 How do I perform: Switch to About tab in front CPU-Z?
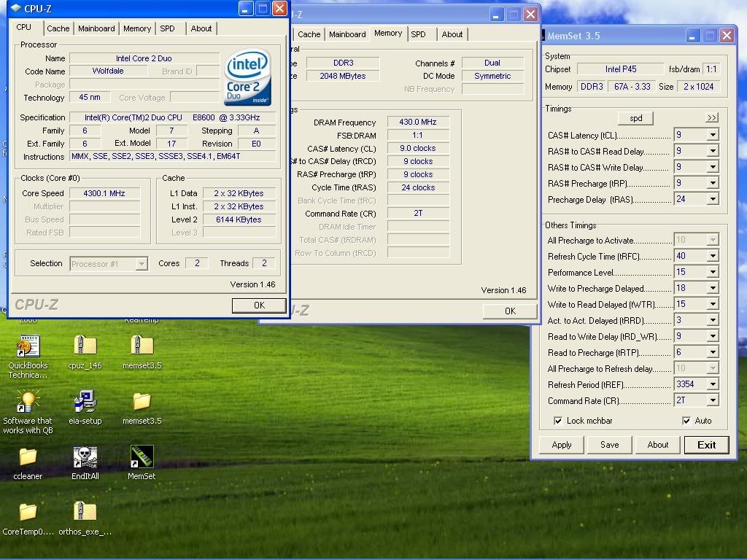(x=201, y=28)
